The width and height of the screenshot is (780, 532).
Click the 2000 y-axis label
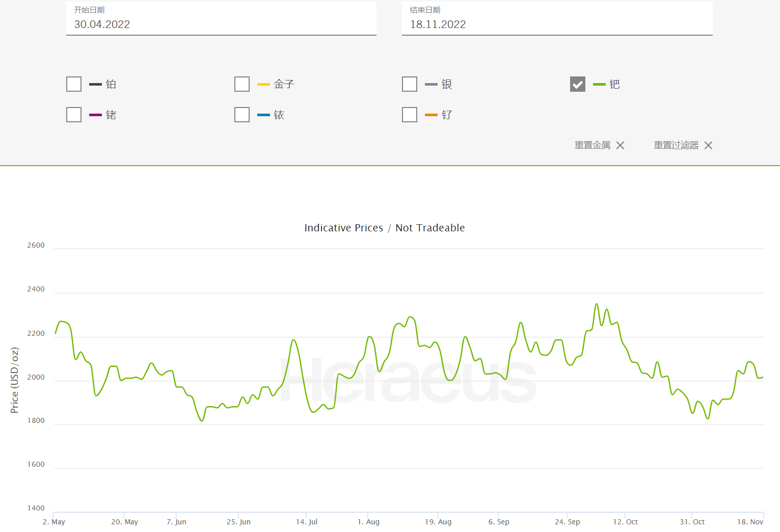click(x=36, y=377)
